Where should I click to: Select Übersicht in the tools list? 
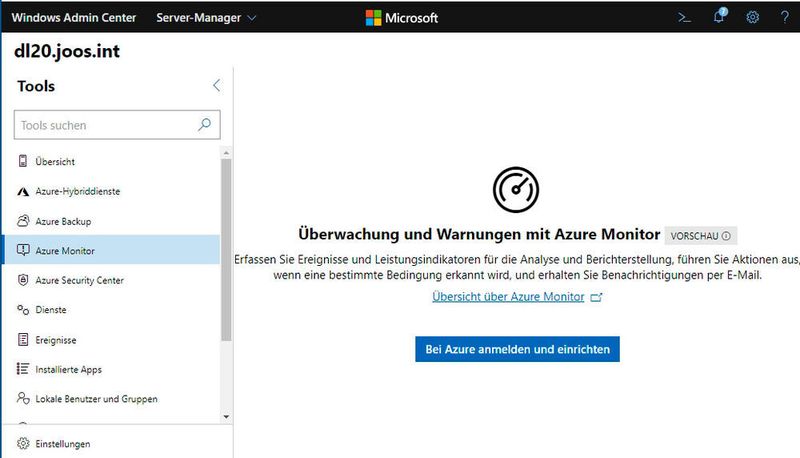pyautogui.click(x=111, y=161)
